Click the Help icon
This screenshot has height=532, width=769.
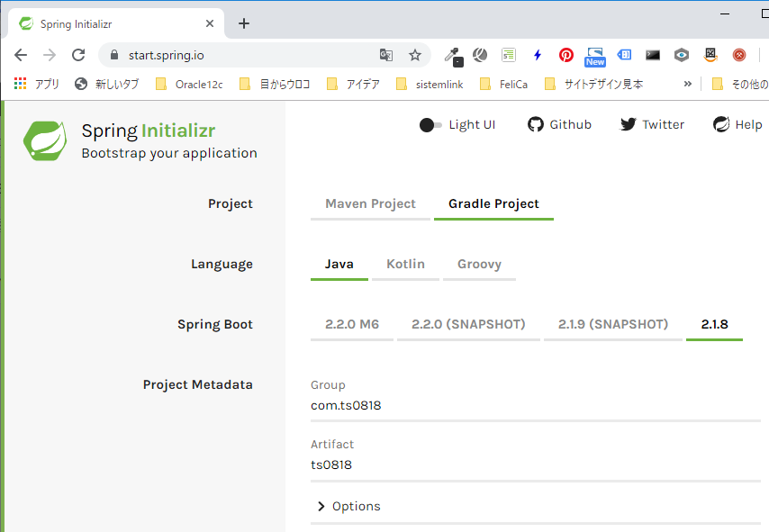pos(721,124)
